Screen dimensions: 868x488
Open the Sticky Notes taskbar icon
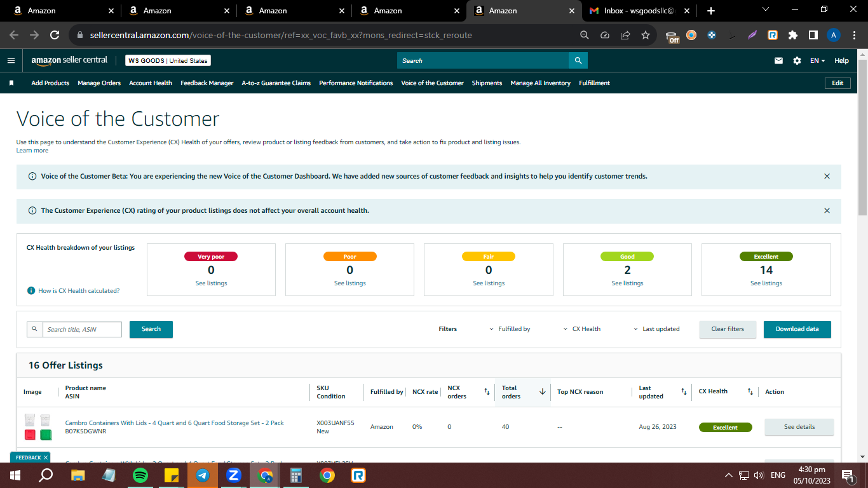point(172,475)
